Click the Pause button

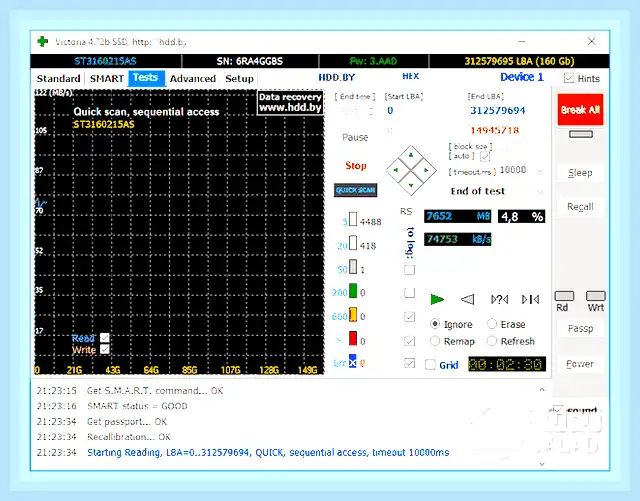coord(355,137)
